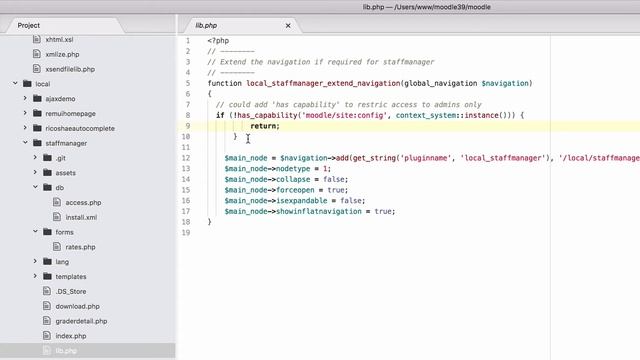Click the .git folder icon
The width and height of the screenshot is (640, 360).
(47, 158)
